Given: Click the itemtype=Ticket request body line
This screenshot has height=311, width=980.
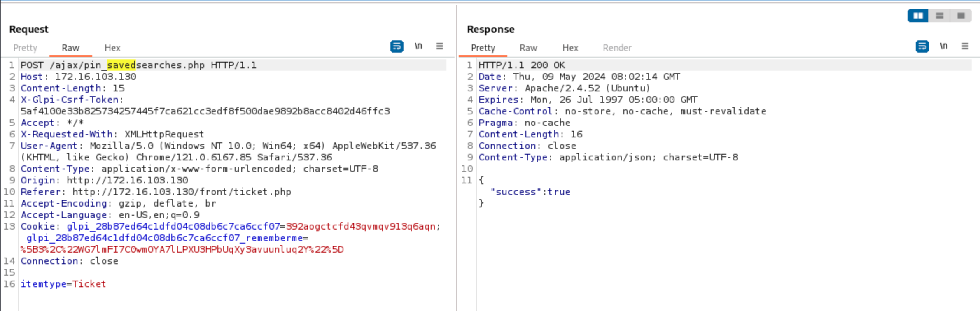Looking at the screenshot, I should coord(63,284).
